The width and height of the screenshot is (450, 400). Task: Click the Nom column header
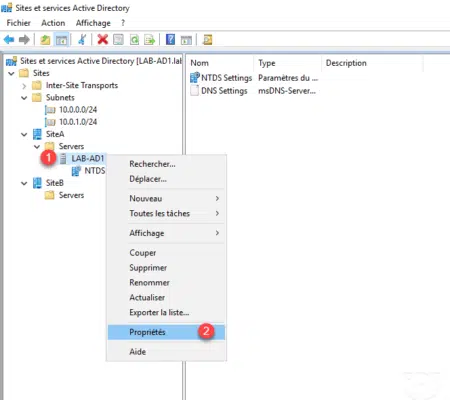click(220, 63)
